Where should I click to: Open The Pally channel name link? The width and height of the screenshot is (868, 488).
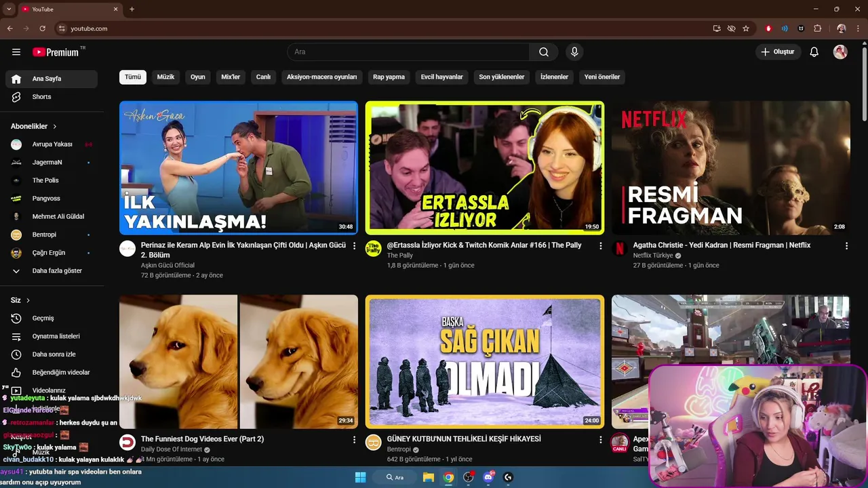pyautogui.click(x=400, y=256)
